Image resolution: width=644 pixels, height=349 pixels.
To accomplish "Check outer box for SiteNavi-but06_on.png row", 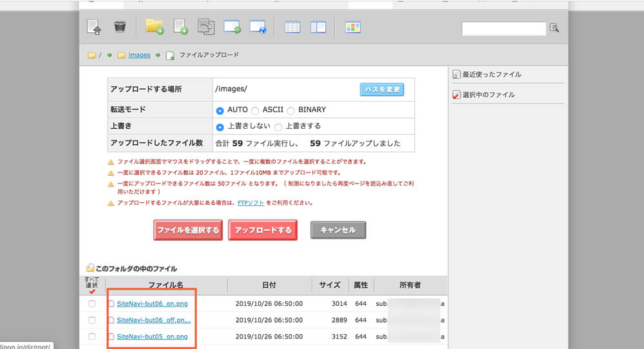I will 92,304.
